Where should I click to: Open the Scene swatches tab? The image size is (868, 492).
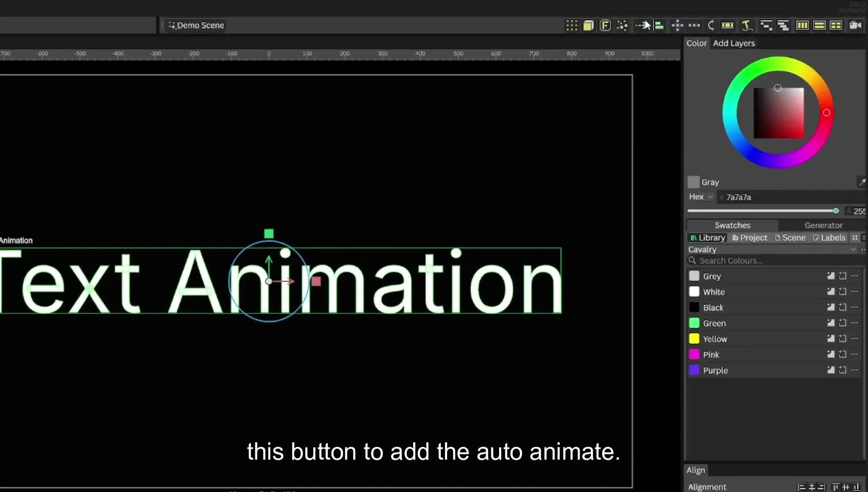click(790, 237)
